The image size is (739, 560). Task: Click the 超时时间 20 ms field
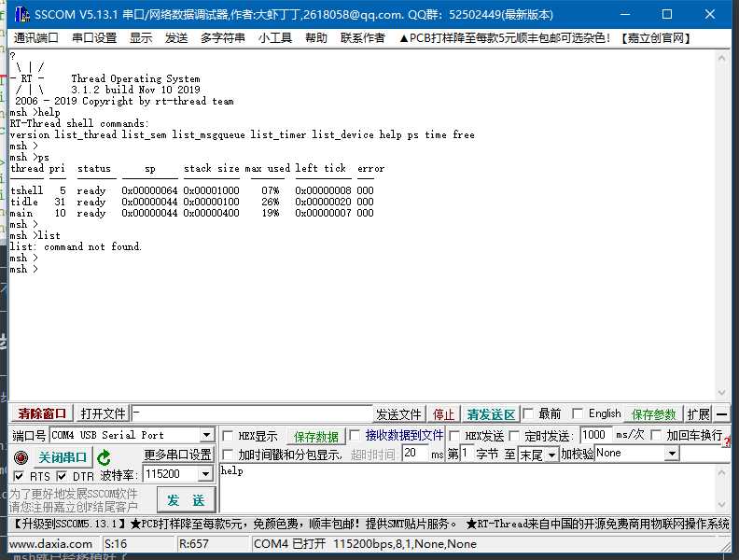(x=415, y=454)
